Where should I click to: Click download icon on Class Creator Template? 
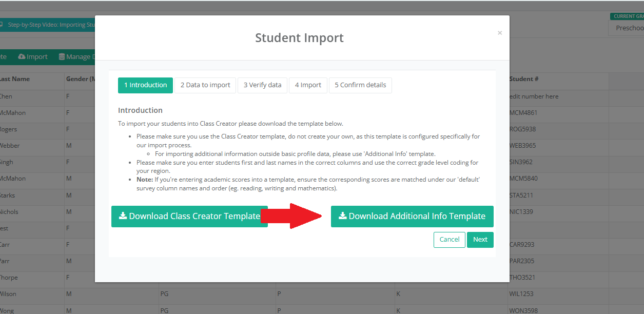coord(123,216)
